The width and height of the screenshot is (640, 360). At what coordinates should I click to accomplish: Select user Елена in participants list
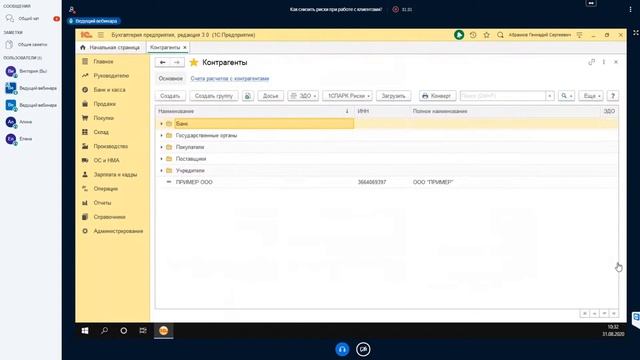tap(25, 139)
